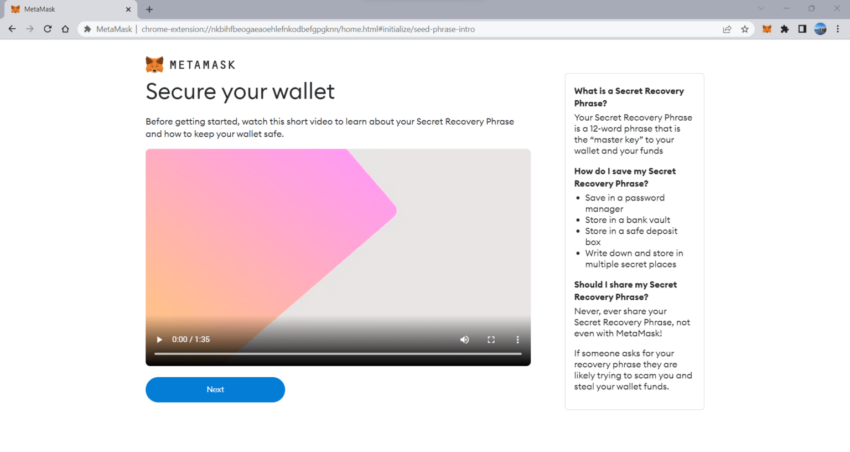850x452 pixels.
Task: Minimize the browser window
Action: pos(786,9)
